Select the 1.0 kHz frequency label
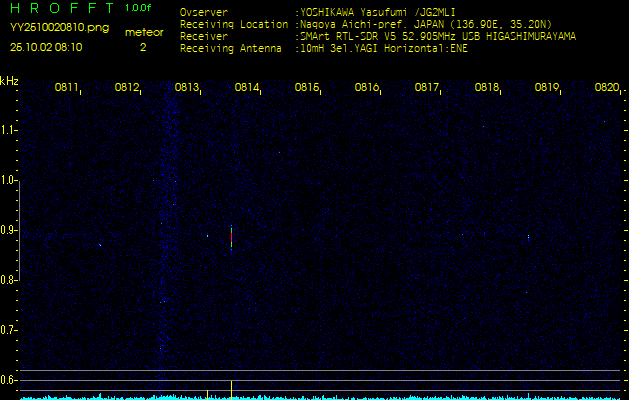The width and height of the screenshot is (629, 400). [x=9, y=180]
